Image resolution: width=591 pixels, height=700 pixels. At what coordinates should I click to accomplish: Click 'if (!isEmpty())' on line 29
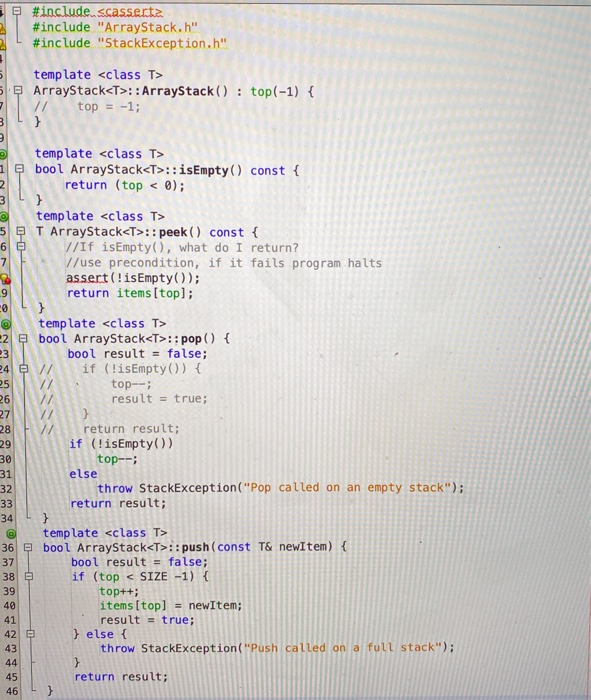(x=121, y=444)
